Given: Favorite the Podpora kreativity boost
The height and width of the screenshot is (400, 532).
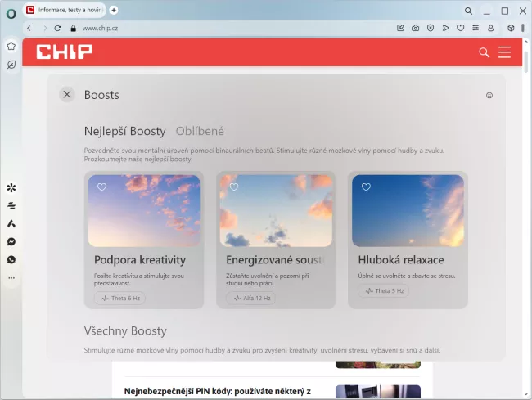Looking at the screenshot, I should [x=102, y=187].
